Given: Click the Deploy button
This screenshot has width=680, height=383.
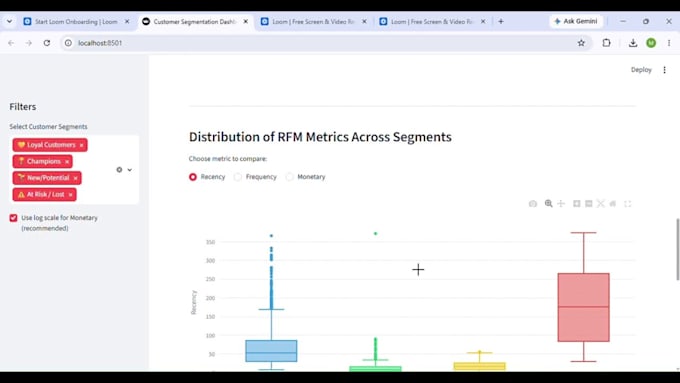Looking at the screenshot, I should tap(641, 70).
